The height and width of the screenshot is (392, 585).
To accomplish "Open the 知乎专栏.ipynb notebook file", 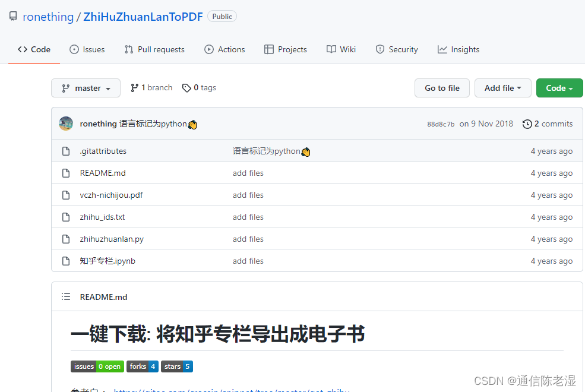I will [x=107, y=261].
